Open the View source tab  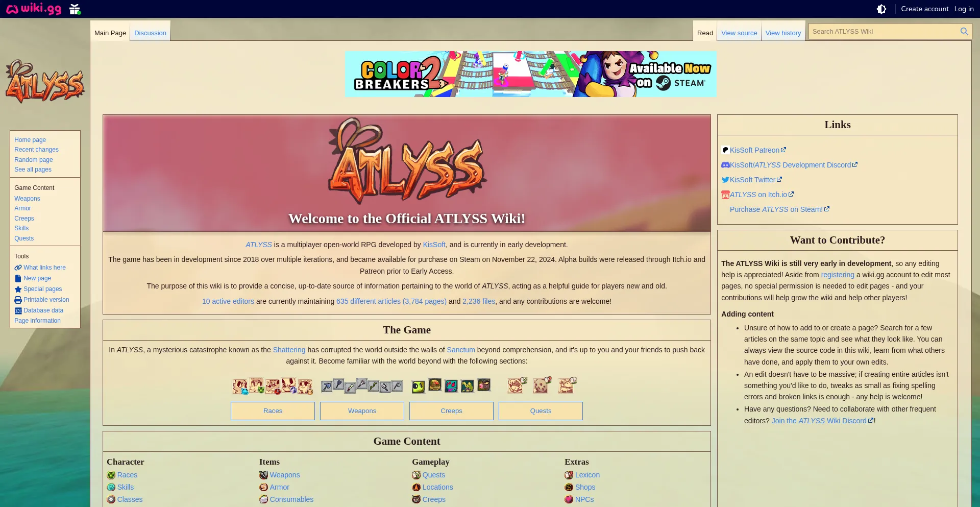pyautogui.click(x=739, y=33)
